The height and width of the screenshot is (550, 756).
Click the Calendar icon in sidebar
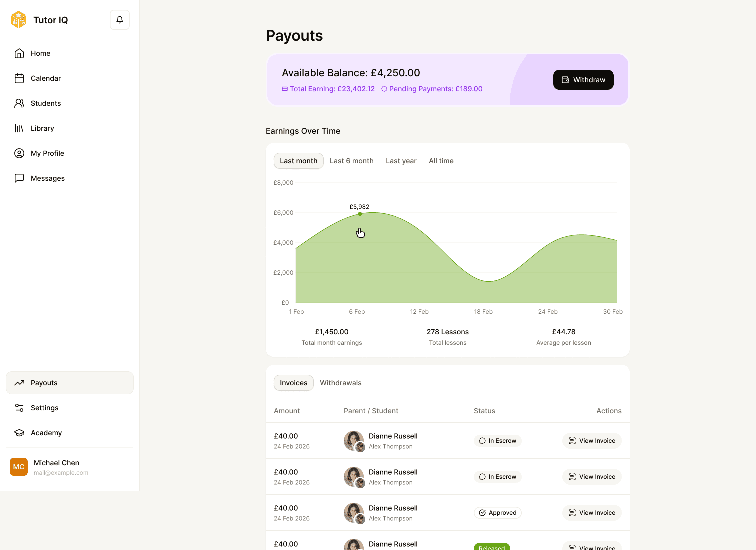[x=19, y=78]
